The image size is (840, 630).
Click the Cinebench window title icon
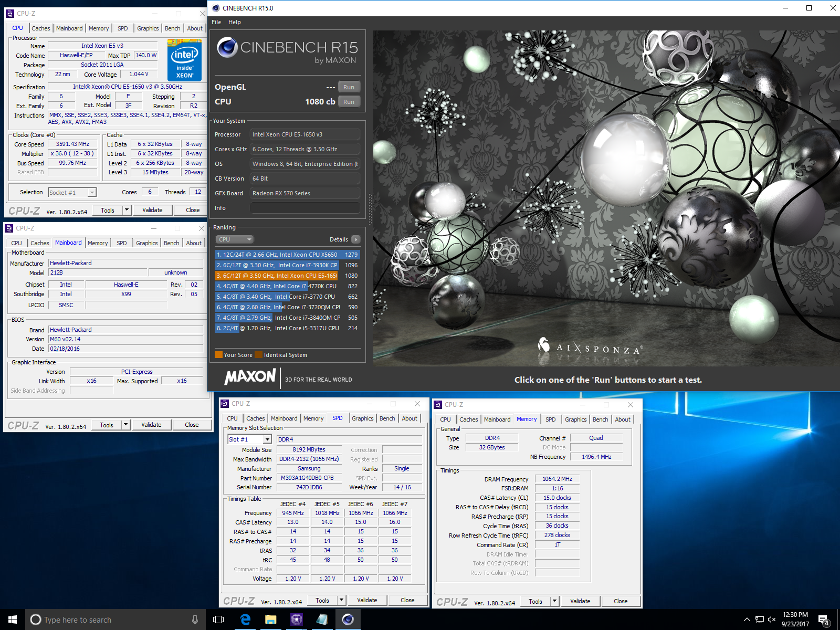point(215,8)
